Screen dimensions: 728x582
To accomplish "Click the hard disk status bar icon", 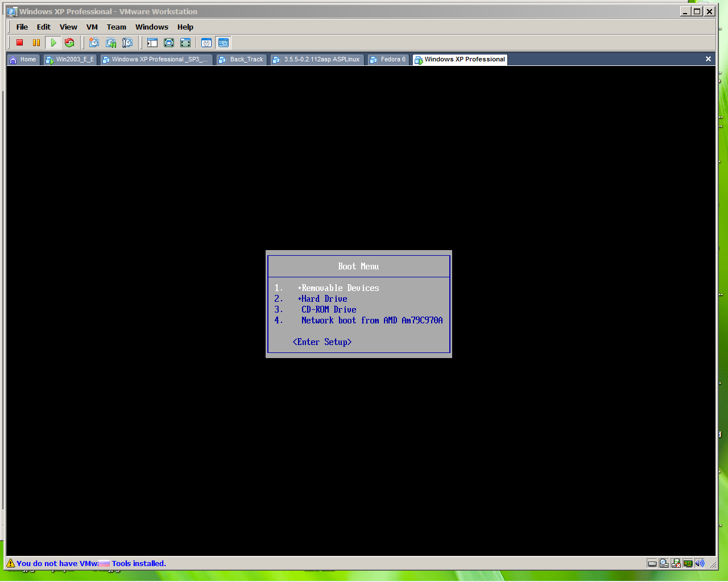I will point(652,563).
